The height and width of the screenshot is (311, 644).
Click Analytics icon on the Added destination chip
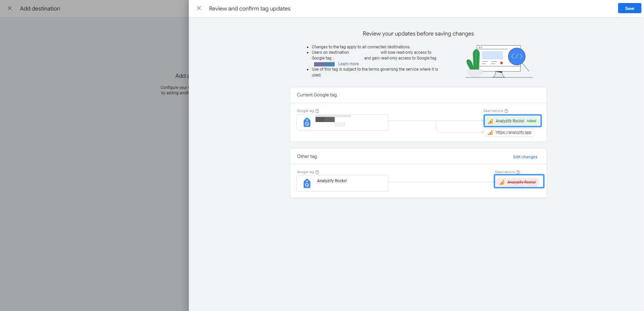click(490, 121)
